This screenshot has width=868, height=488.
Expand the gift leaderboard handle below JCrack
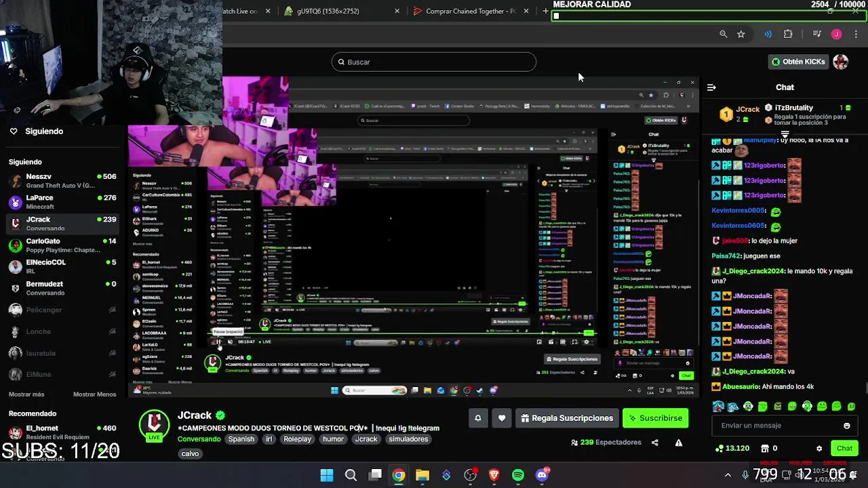(x=785, y=134)
